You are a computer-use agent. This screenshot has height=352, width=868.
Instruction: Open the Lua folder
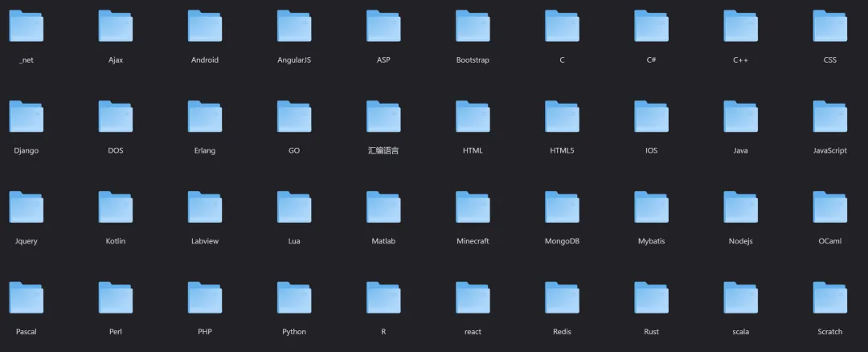point(294,207)
